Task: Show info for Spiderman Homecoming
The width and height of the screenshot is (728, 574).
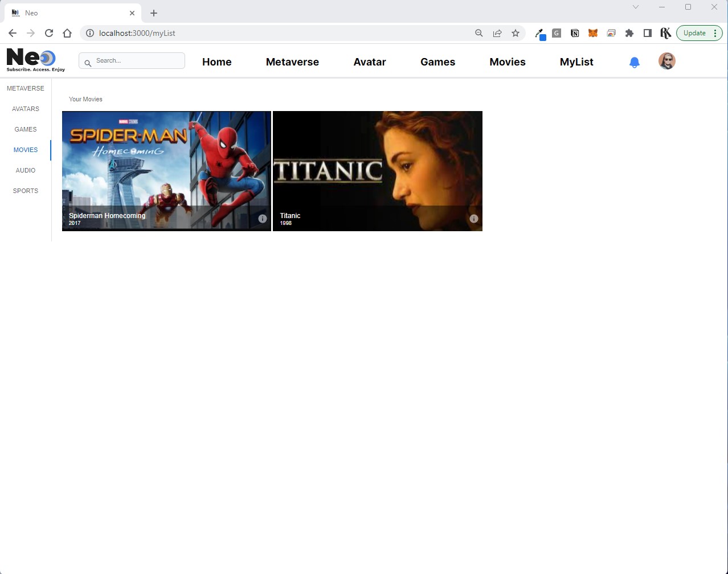Action: [263, 219]
